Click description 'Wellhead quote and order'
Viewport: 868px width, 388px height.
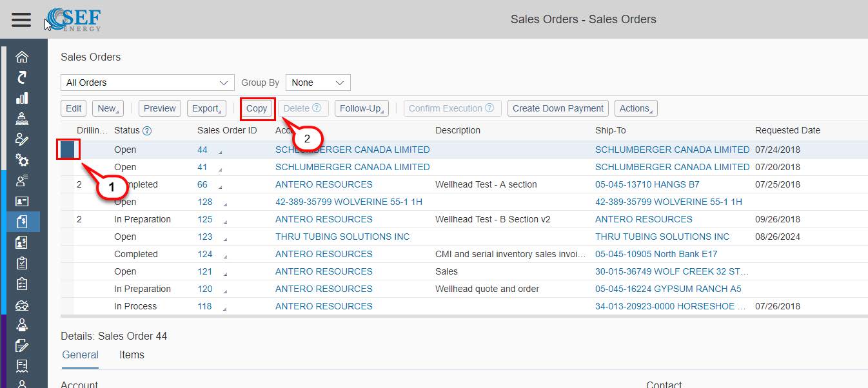pyautogui.click(x=488, y=289)
